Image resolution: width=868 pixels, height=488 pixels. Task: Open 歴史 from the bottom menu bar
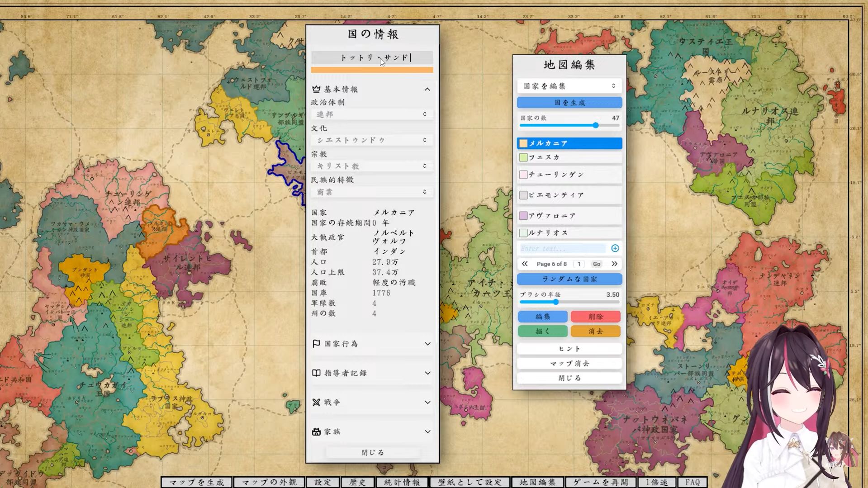pos(357,482)
